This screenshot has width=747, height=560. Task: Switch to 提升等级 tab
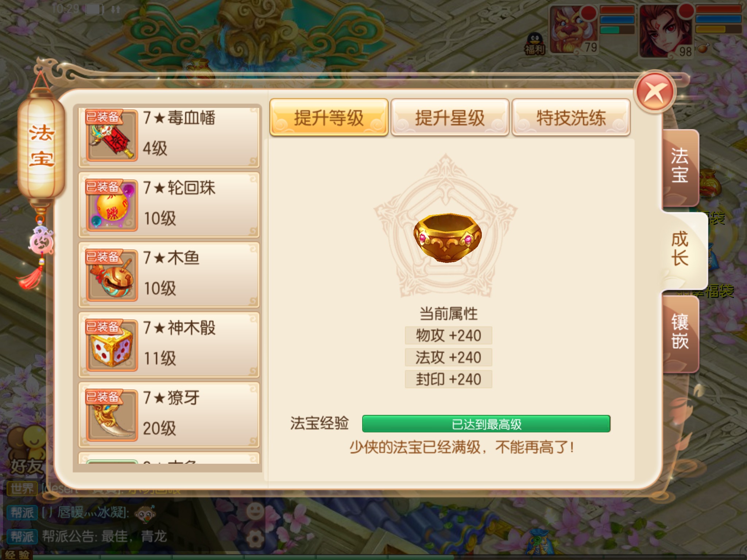point(329,118)
